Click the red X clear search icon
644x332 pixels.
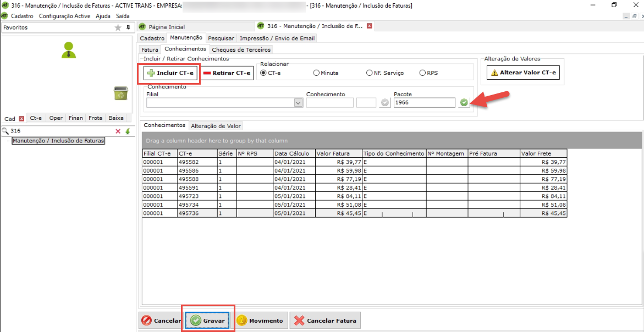click(118, 131)
